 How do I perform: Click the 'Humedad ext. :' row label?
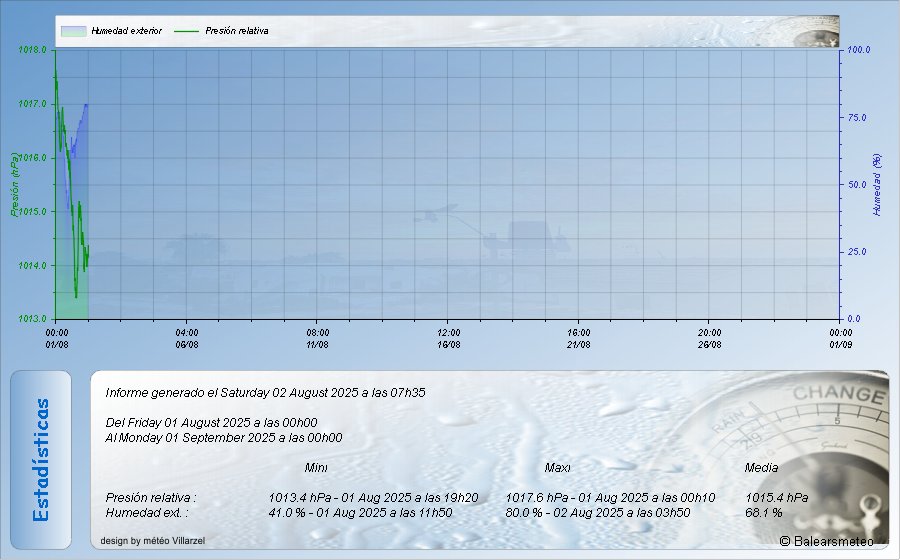[x=146, y=512]
